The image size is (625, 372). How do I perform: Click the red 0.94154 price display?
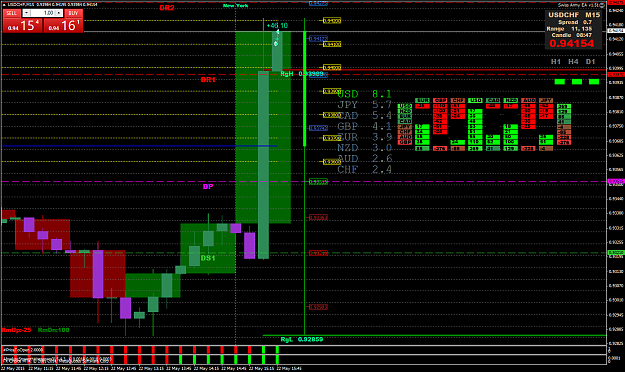pyautogui.click(x=572, y=43)
